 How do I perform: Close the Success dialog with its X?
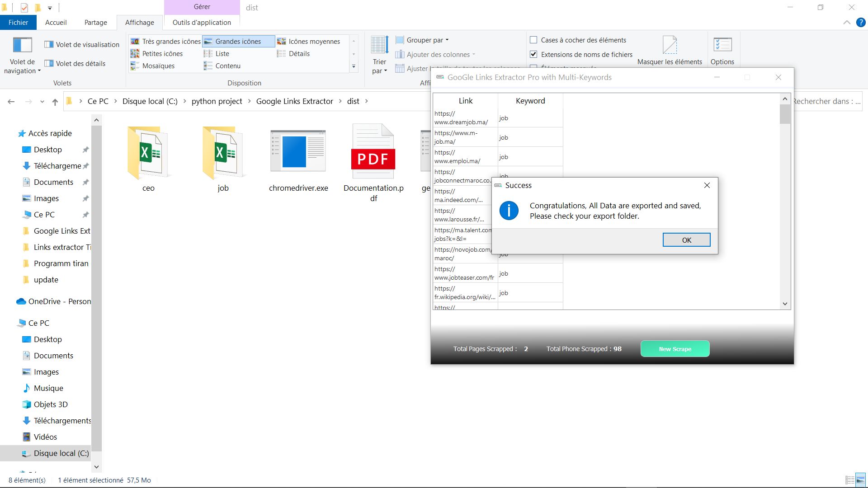[x=707, y=185]
